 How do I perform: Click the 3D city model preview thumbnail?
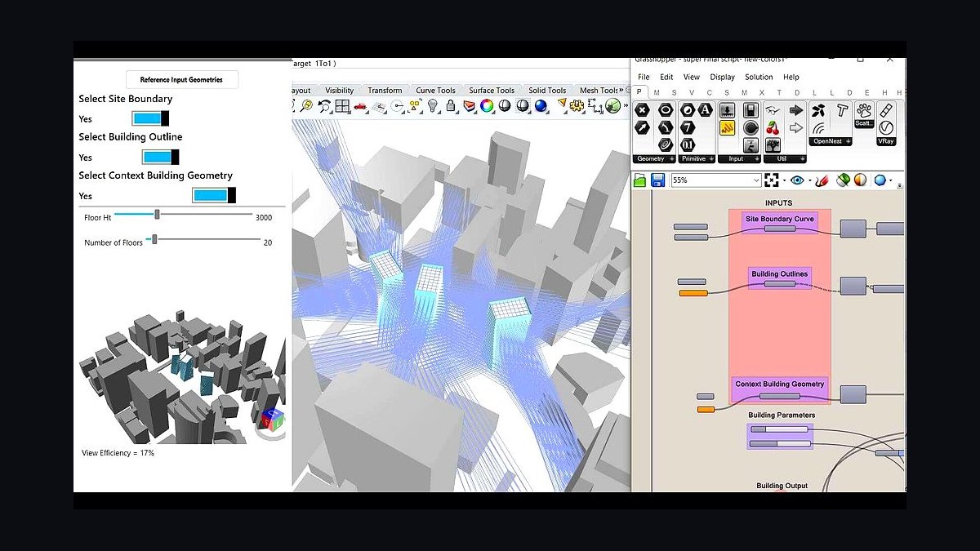(x=183, y=375)
